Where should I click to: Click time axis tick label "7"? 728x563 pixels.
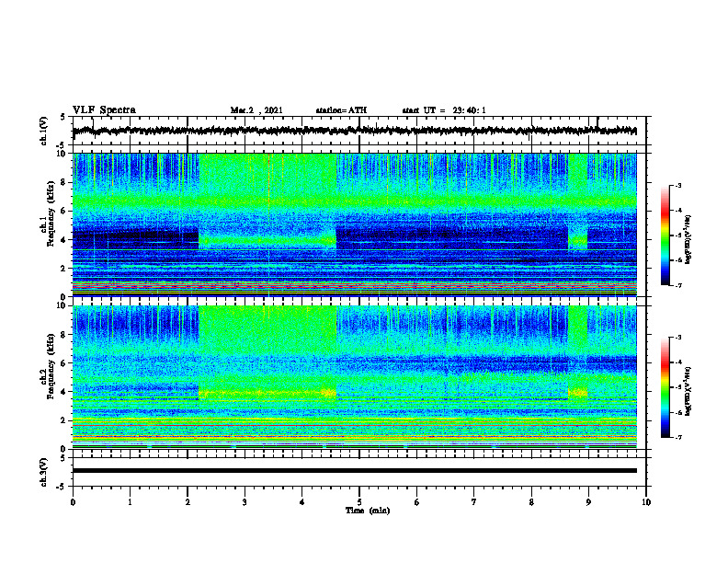pos(474,502)
